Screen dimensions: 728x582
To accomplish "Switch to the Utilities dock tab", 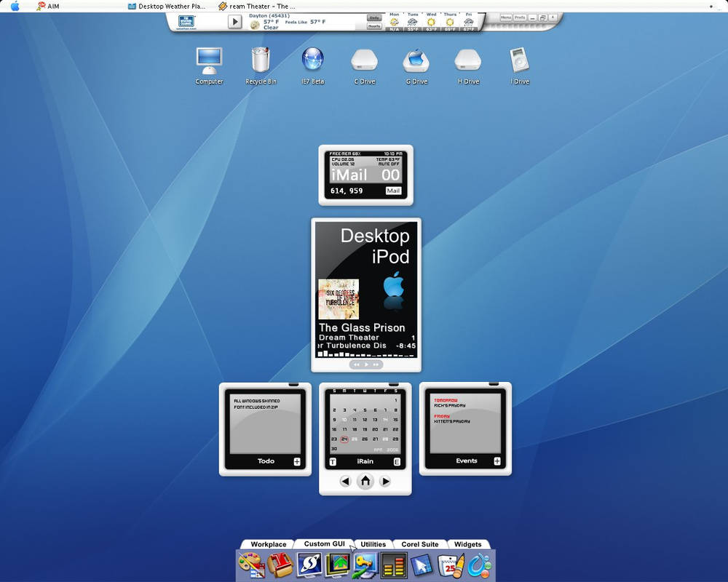I will tap(373, 544).
